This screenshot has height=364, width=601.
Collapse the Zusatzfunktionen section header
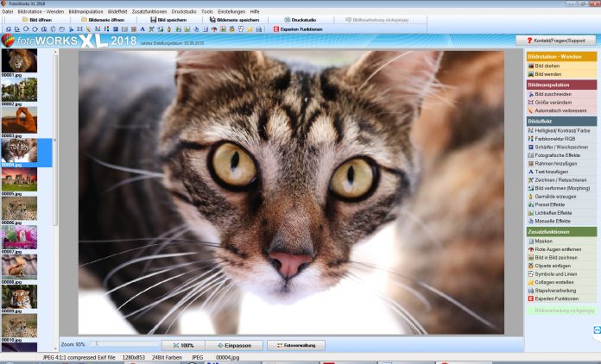(561, 232)
